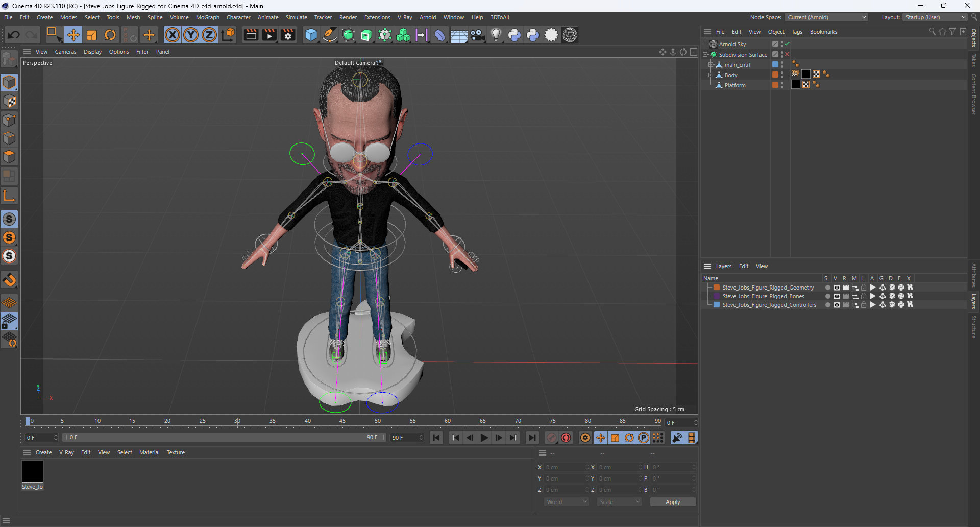Image resolution: width=980 pixels, height=527 pixels.
Task: Open Object manager Tags menu
Action: click(797, 32)
